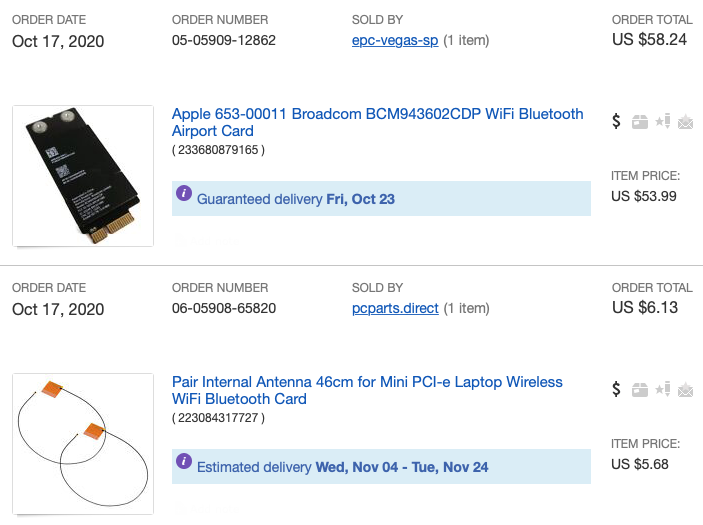Open seller epc-vegas-sp profile link
Screen dimensions: 703x525
click(395, 40)
